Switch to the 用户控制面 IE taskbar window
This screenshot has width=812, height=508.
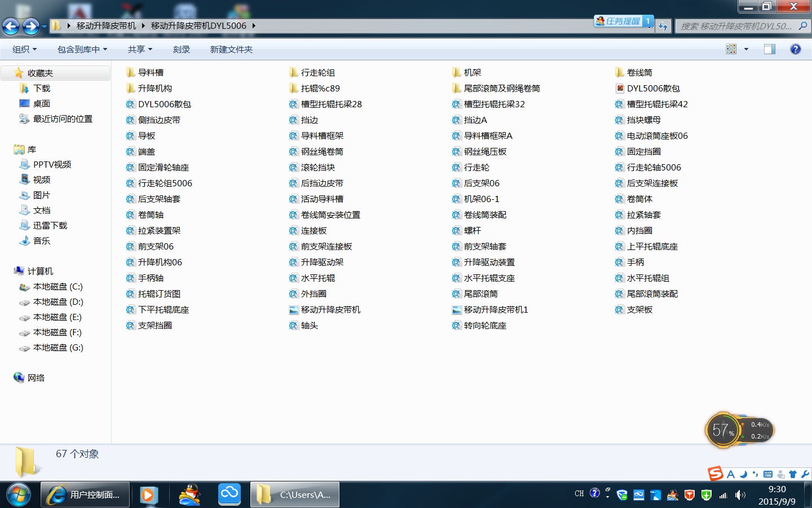coord(86,495)
